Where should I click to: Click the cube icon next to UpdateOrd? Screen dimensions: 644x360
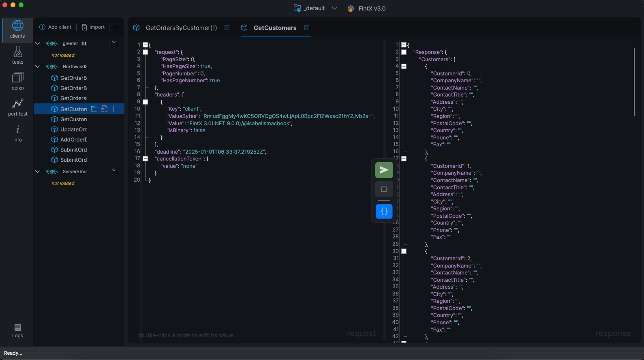click(x=55, y=129)
